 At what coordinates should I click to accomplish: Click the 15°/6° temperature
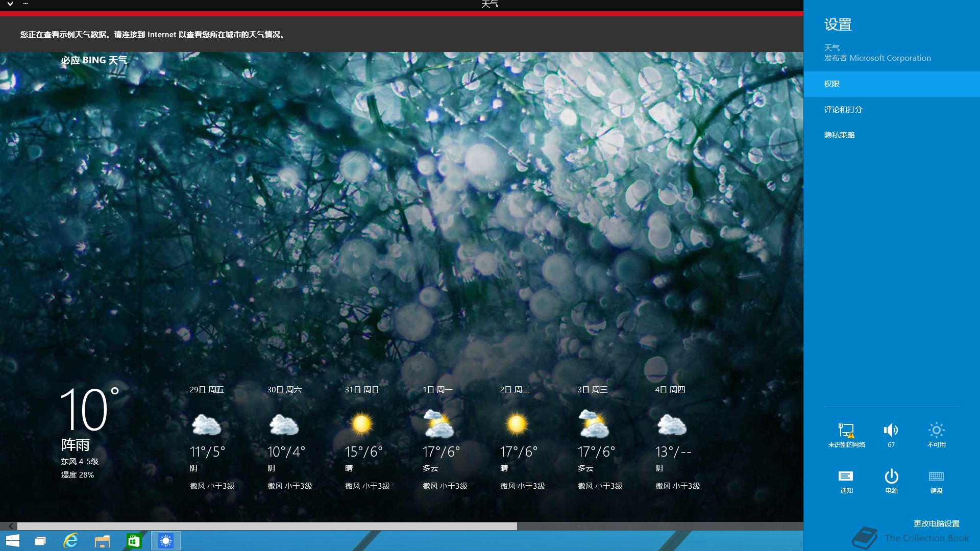363,452
